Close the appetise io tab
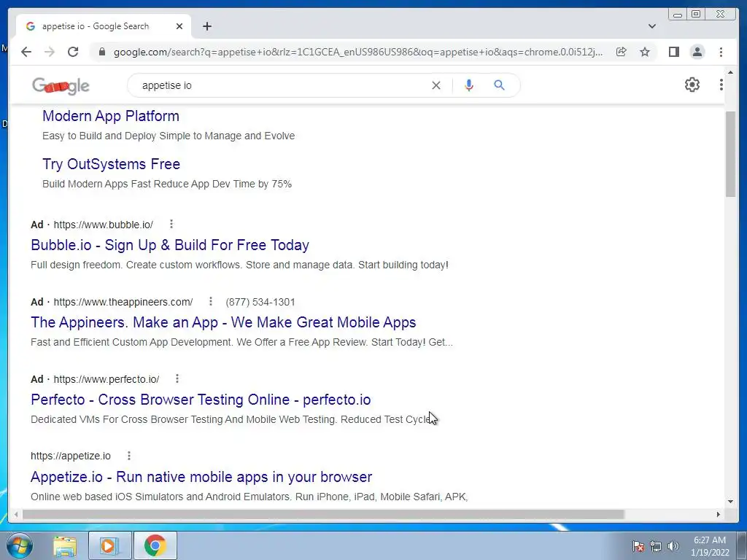747x560 pixels. tap(179, 26)
